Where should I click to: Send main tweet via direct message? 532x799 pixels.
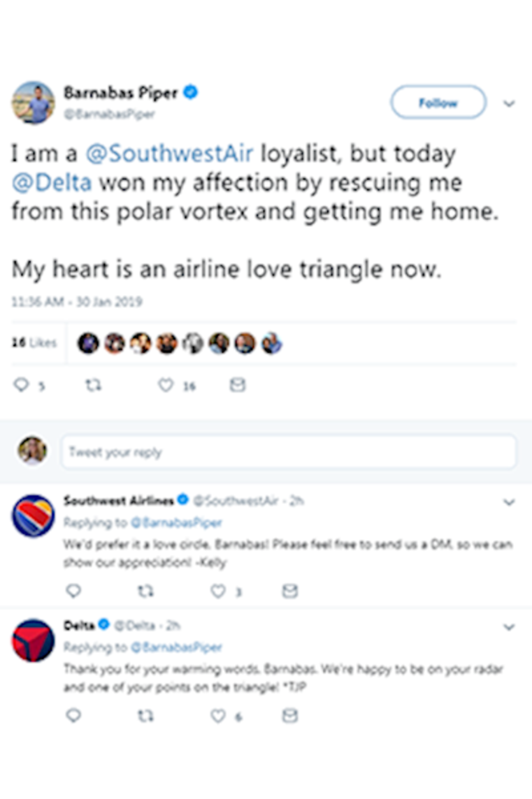click(x=237, y=385)
